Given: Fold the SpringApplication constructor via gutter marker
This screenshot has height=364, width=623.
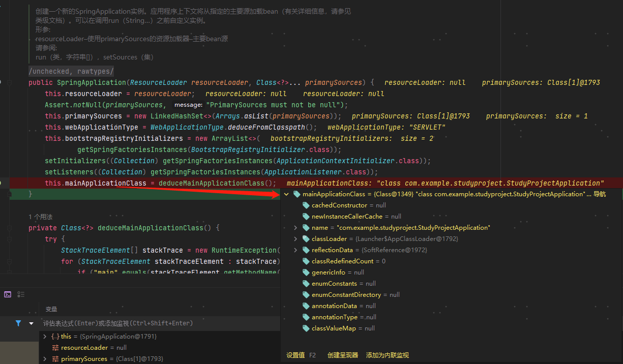Looking at the screenshot, I should pos(10,82).
